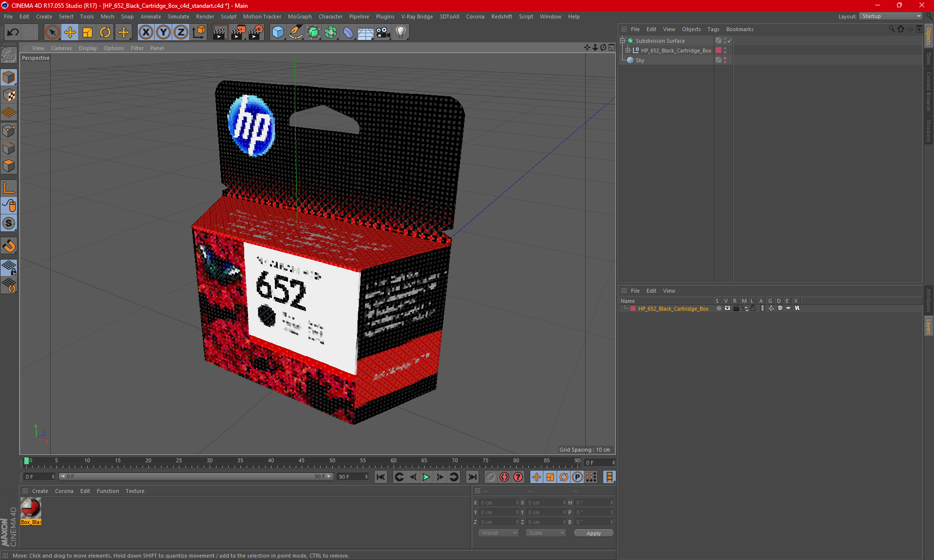Open Edit Render Settings
Image resolution: width=934 pixels, height=560 pixels.
click(256, 32)
